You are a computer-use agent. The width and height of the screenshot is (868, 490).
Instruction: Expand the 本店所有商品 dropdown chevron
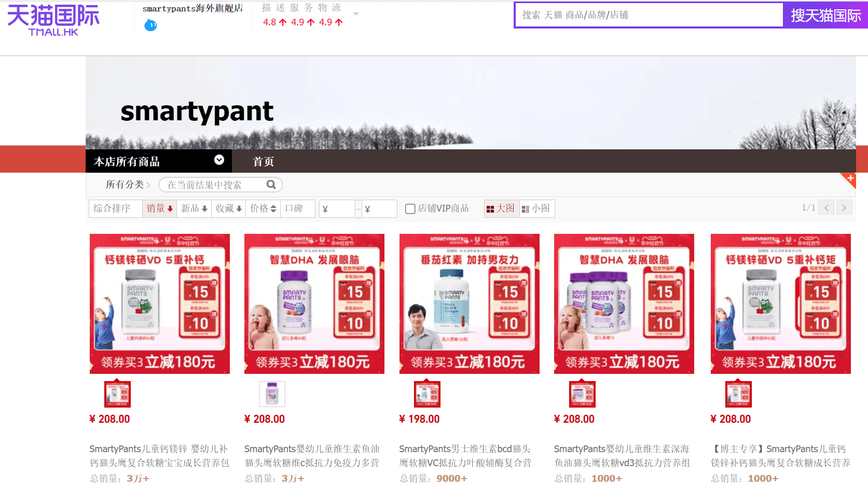[219, 160]
